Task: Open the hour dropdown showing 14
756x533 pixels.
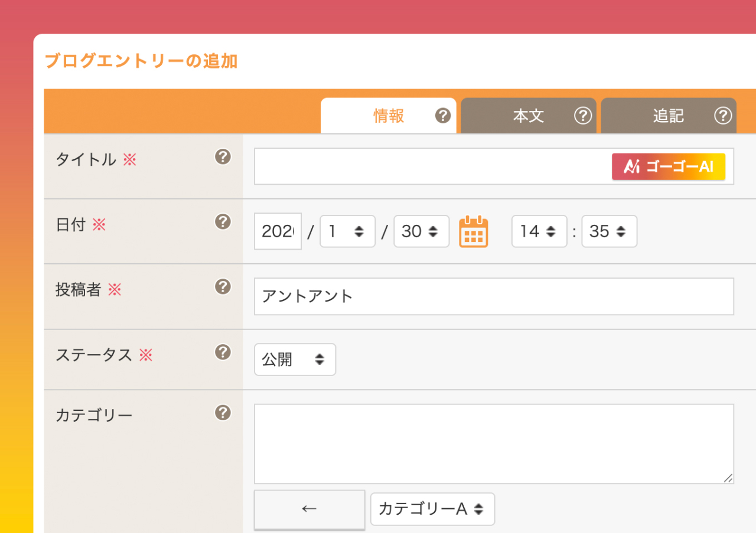Action: [539, 231]
